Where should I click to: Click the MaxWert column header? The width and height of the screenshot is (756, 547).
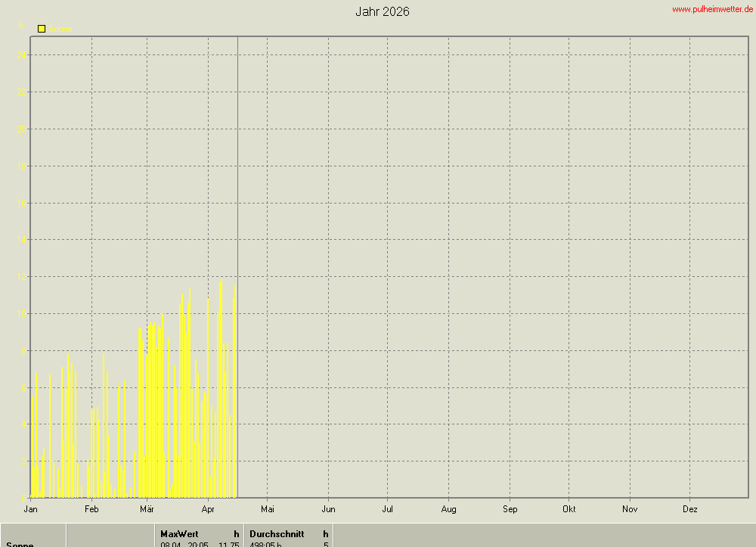point(179,534)
